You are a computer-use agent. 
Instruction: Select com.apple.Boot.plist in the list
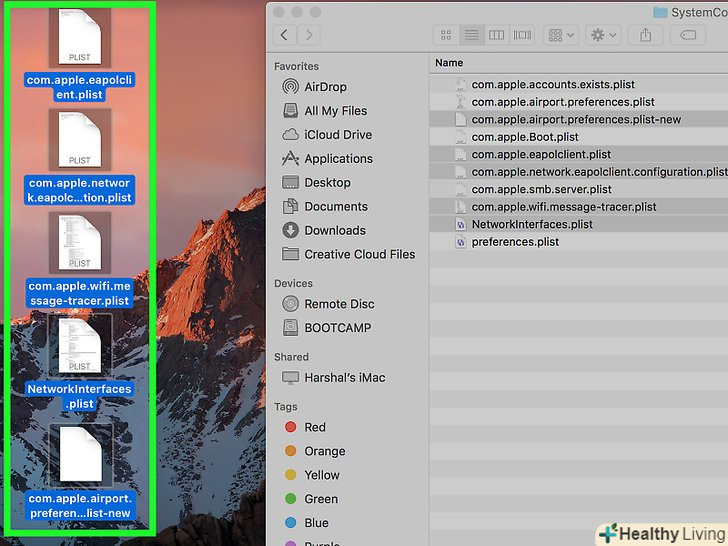coord(525,137)
